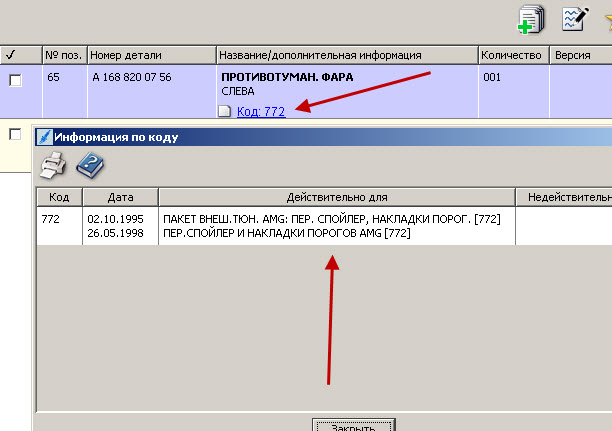
Task: Select the Код column header in the dialog
Action: pos(59,197)
